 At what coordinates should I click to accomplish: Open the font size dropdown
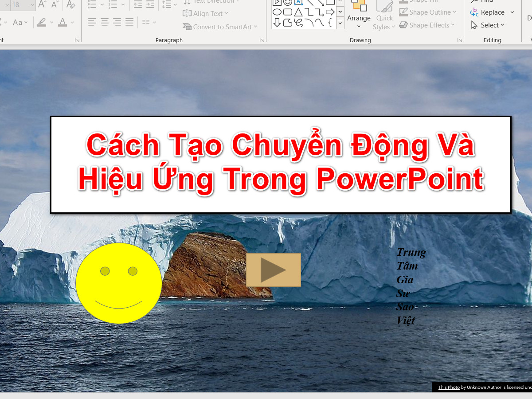31,5
